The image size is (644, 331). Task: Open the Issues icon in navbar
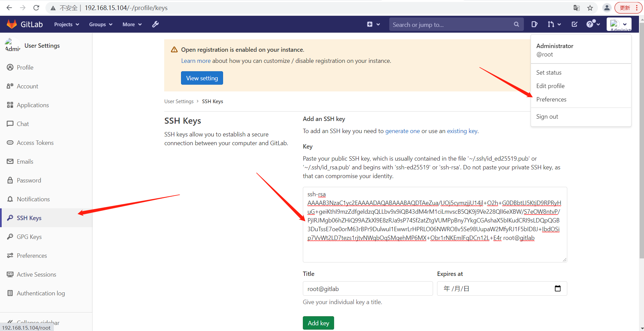click(x=534, y=24)
